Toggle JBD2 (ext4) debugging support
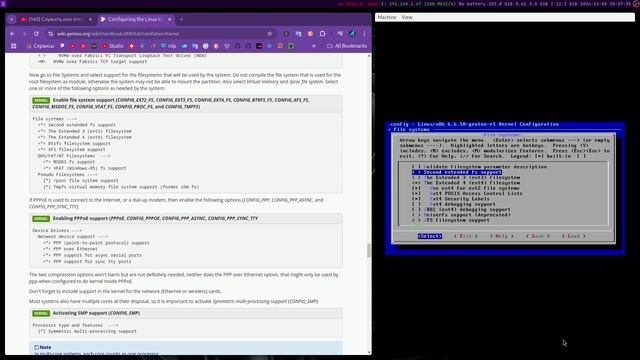 click(x=461, y=209)
